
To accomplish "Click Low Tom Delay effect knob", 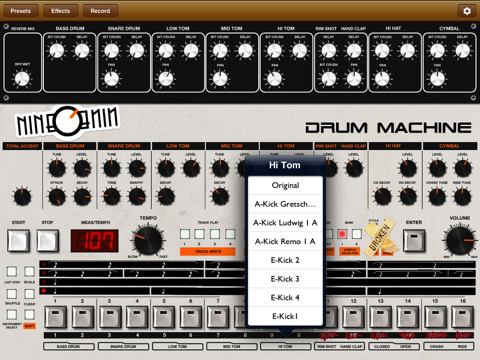I will tap(191, 51).
